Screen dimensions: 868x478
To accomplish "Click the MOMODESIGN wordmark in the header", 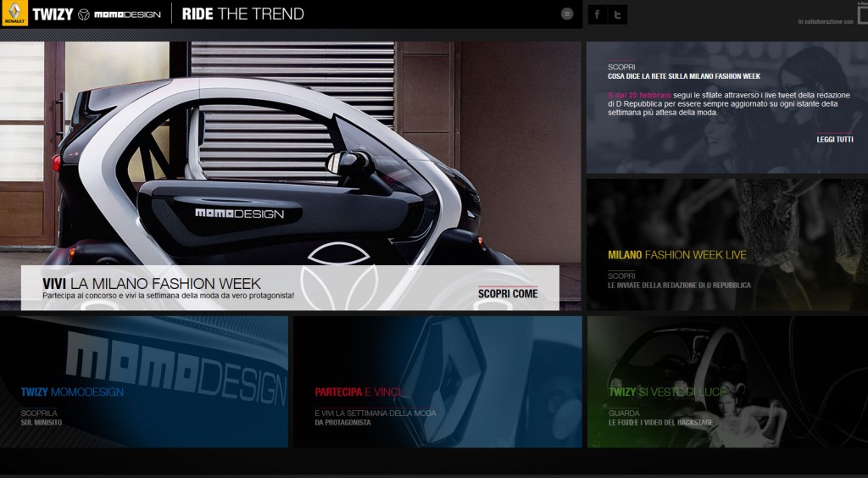I will tap(127, 14).
